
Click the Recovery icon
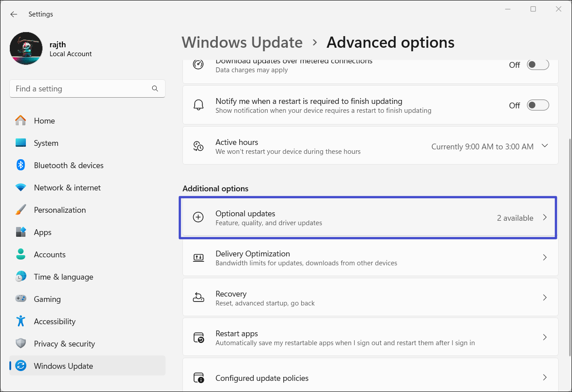(x=198, y=298)
